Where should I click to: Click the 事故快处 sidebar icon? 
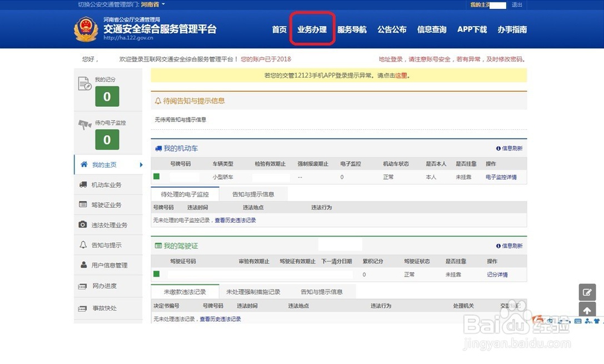pyautogui.click(x=82, y=308)
